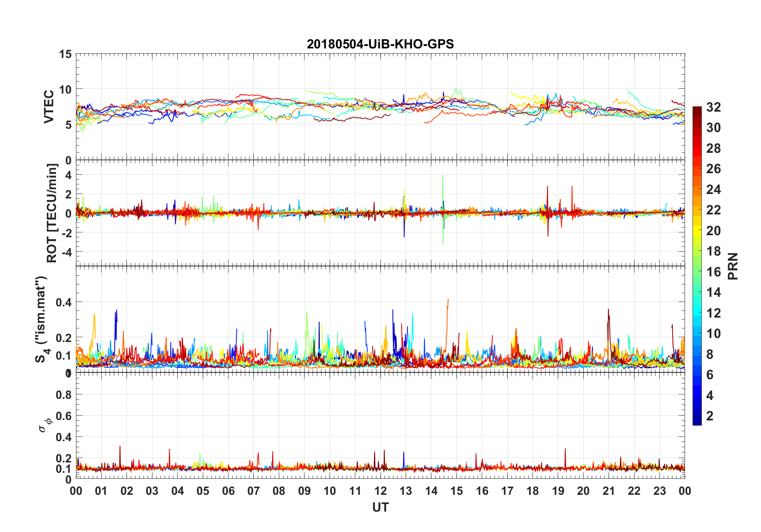Click the UT x-axis label

point(380,508)
